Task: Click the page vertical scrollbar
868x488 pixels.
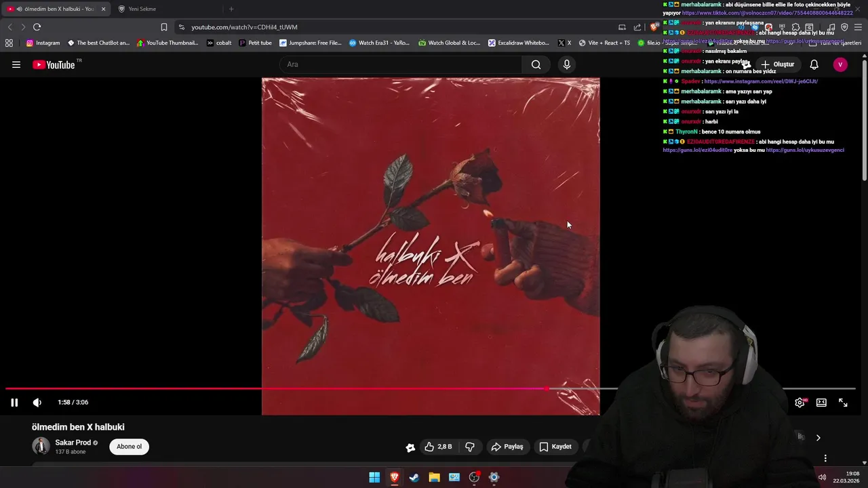Action: [x=864, y=122]
